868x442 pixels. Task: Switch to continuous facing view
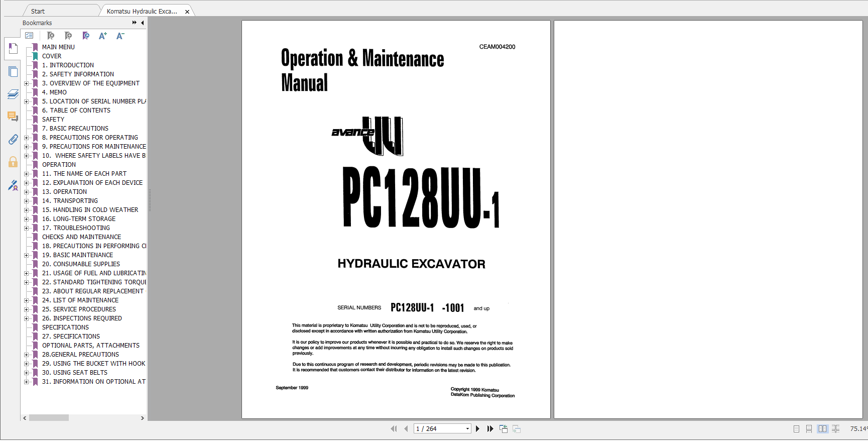(x=835, y=429)
